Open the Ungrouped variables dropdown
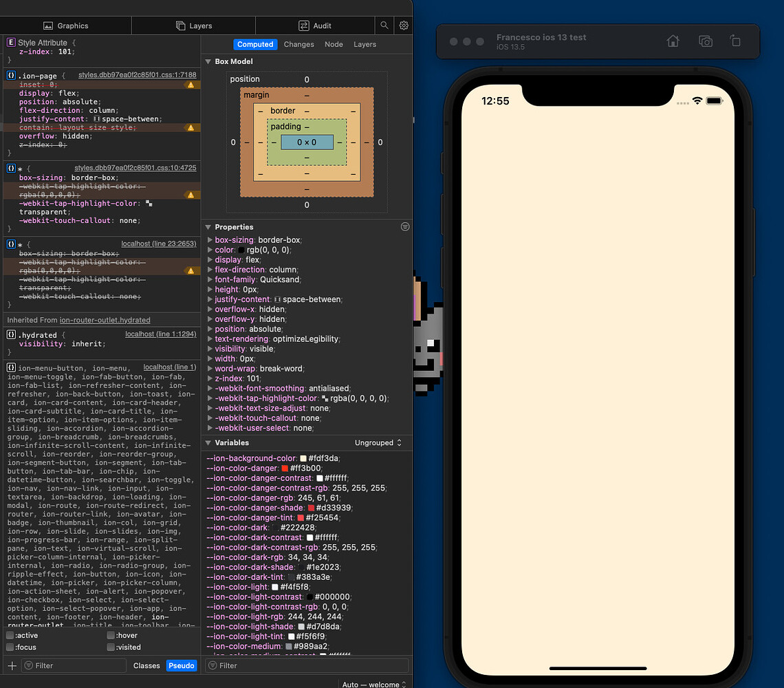Screen dimensions: 784x688 coord(378,442)
